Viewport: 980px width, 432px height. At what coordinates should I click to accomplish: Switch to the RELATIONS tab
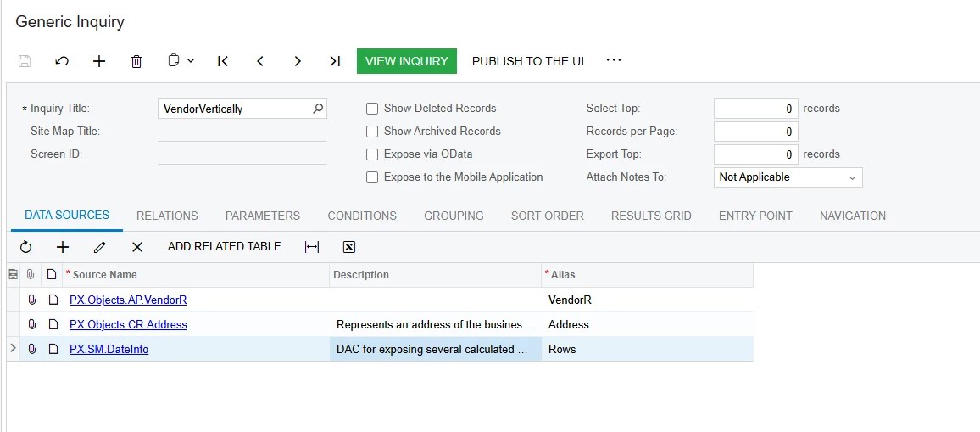point(167,216)
